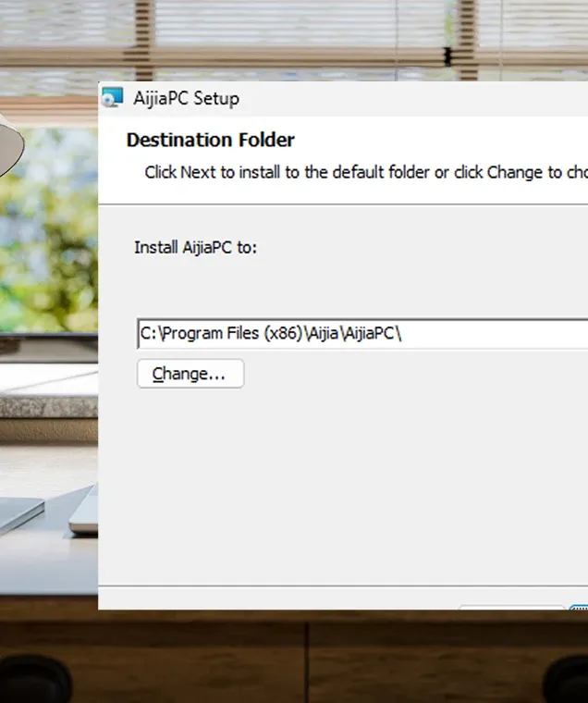
Task: Click the separator line below the header
Action: click(x=343, y=204)
